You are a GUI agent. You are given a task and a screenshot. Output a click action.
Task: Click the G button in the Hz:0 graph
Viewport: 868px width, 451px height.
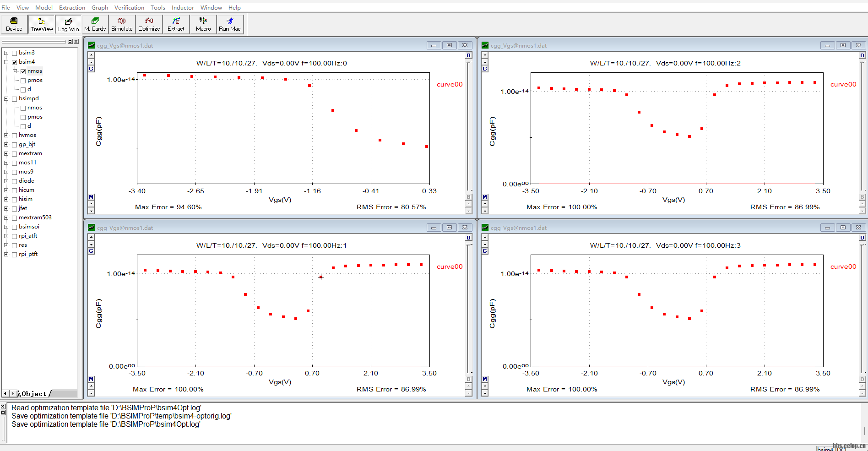[91, 69]
